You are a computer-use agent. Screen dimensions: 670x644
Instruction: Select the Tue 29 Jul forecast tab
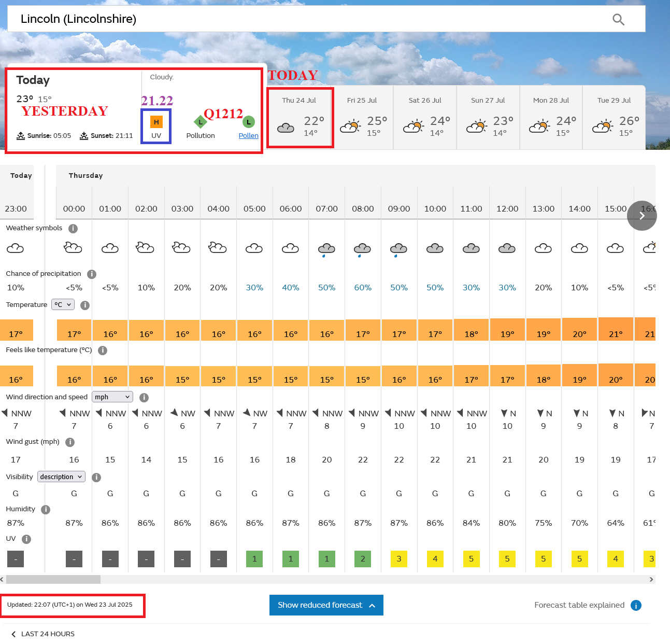click(614, 118)
